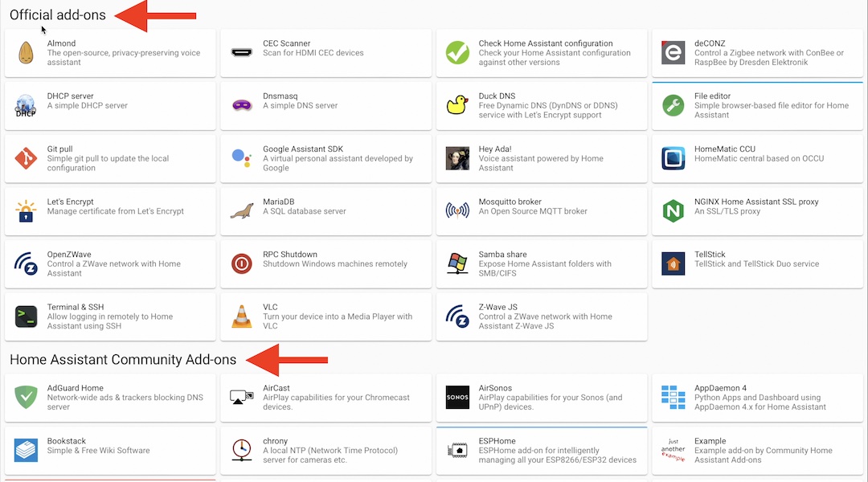This screenshot has width=868, height=482.
Task: Click the Hey Ada! portrait icon
Action: (457, 158)
